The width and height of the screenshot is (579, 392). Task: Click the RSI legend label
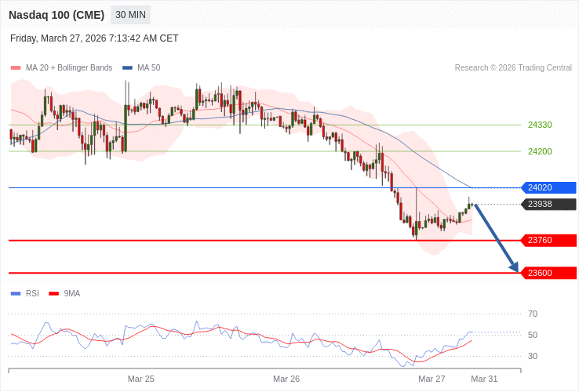click(32, 294)
